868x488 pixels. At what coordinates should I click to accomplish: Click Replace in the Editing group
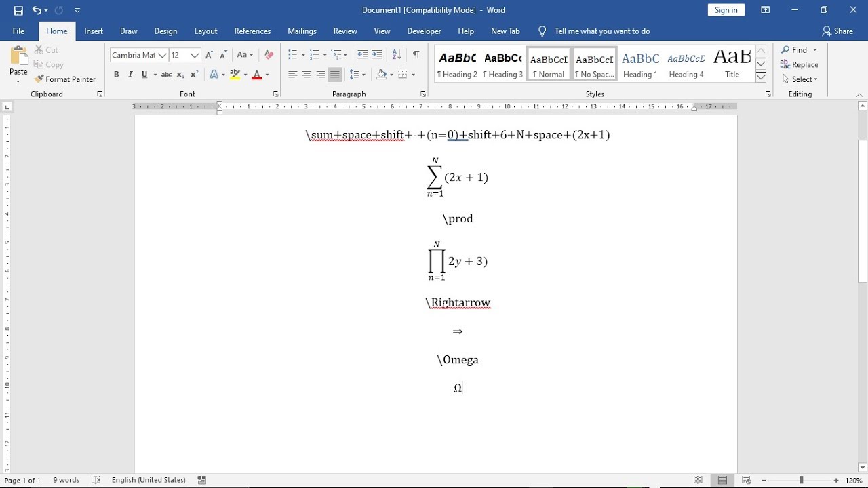(x=800, y=65)
